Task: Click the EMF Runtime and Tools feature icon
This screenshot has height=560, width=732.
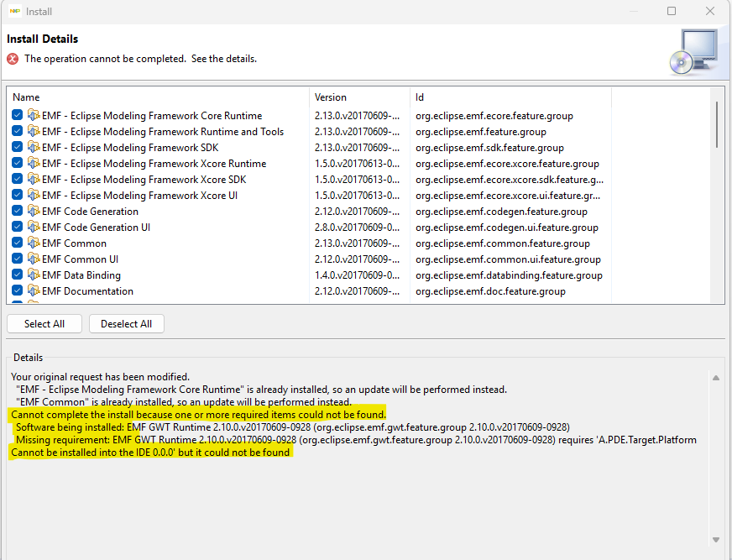Action: 34,131
